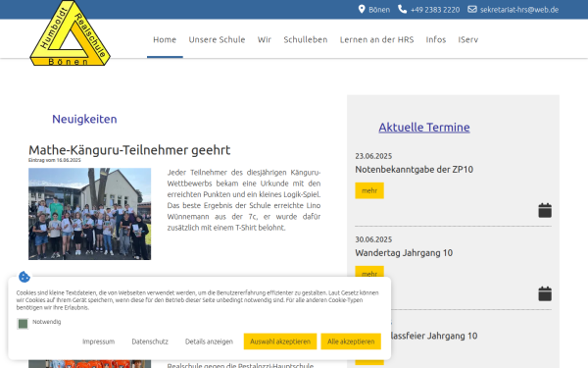Image resolution: width=588 pixels, height=368 pixels.
Task: Open the IServ menu link
Action: click(x=468, y=39)
